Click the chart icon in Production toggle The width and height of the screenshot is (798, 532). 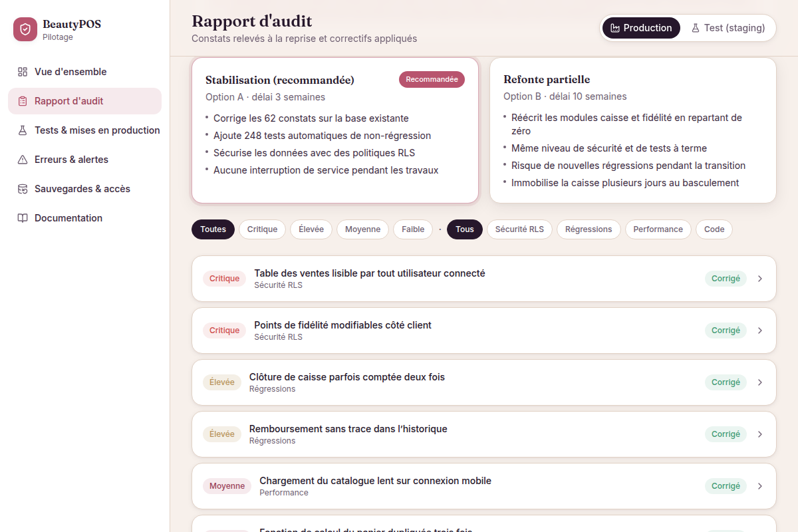pyautogui.click(x=615, y=28)
